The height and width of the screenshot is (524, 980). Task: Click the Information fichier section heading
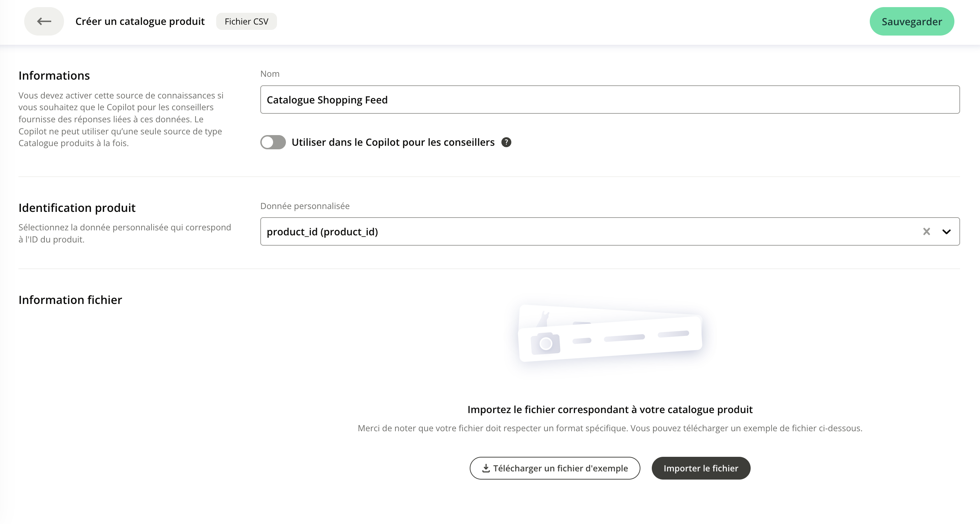coord(70,300)
